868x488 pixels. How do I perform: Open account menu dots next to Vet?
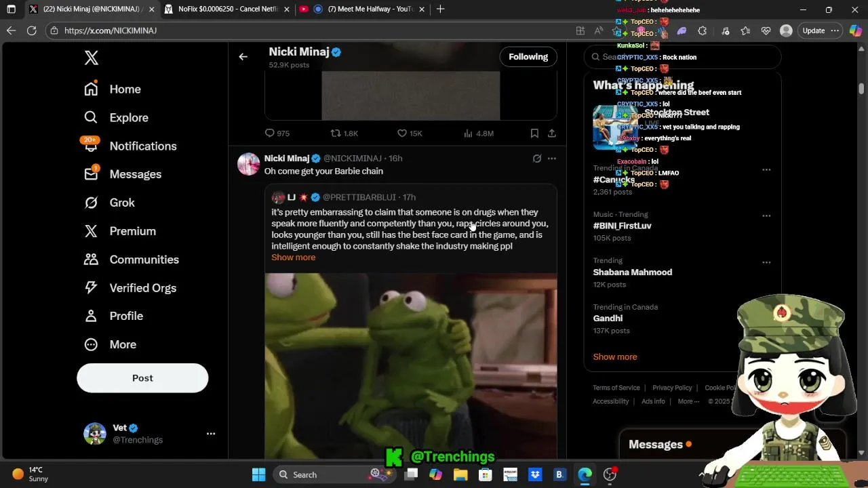coord(211,434)
